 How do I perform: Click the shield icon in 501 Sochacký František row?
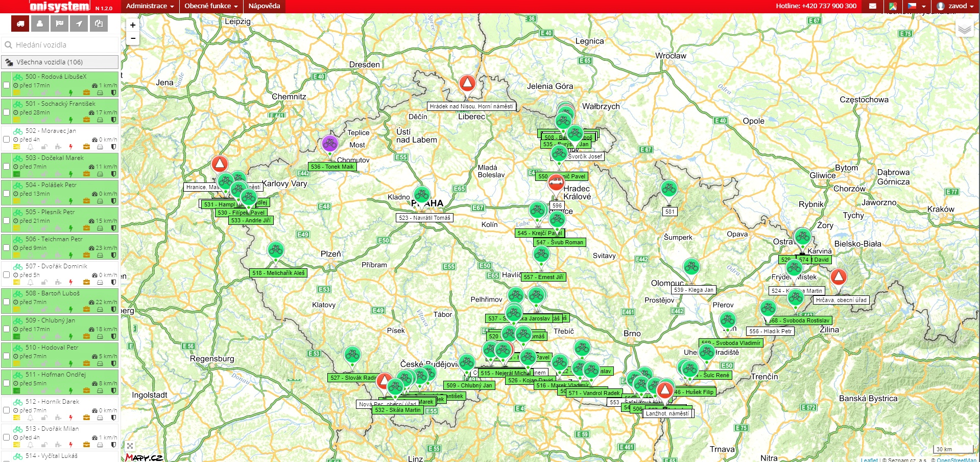pos(113,120)
